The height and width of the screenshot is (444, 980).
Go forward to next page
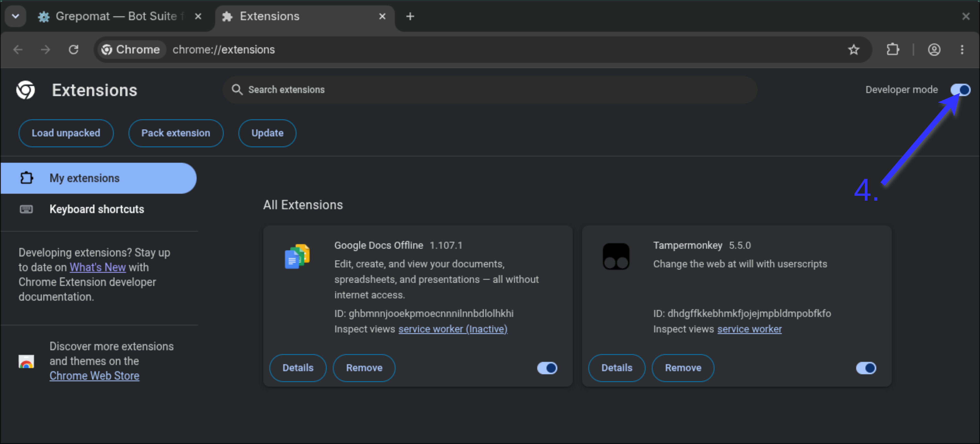[46, 50]
